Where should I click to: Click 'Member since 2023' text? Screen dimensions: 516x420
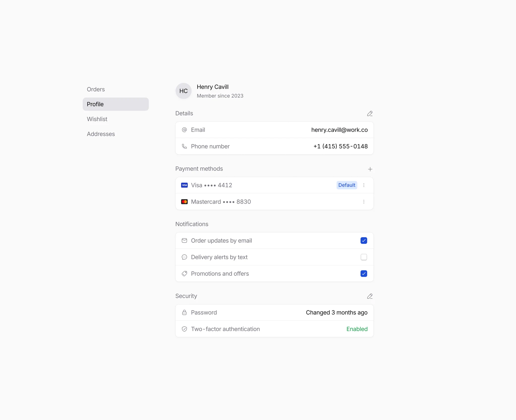220,96
